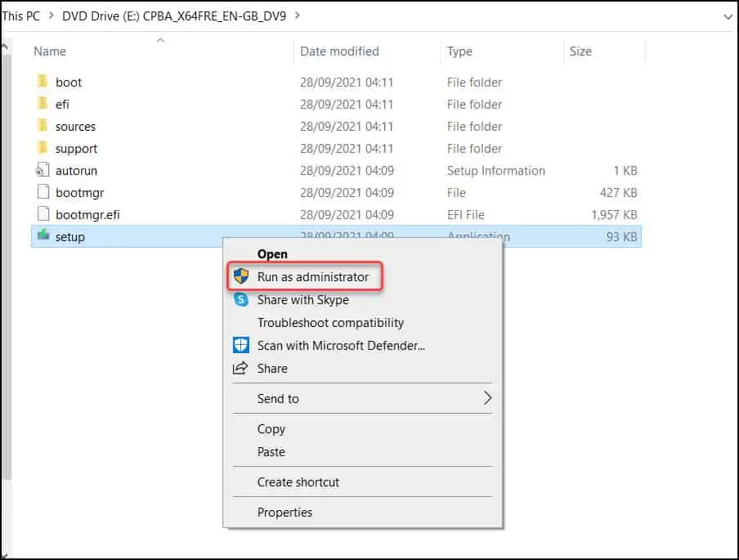Select the bootmgr.efi file name

[x=87, y=216]
